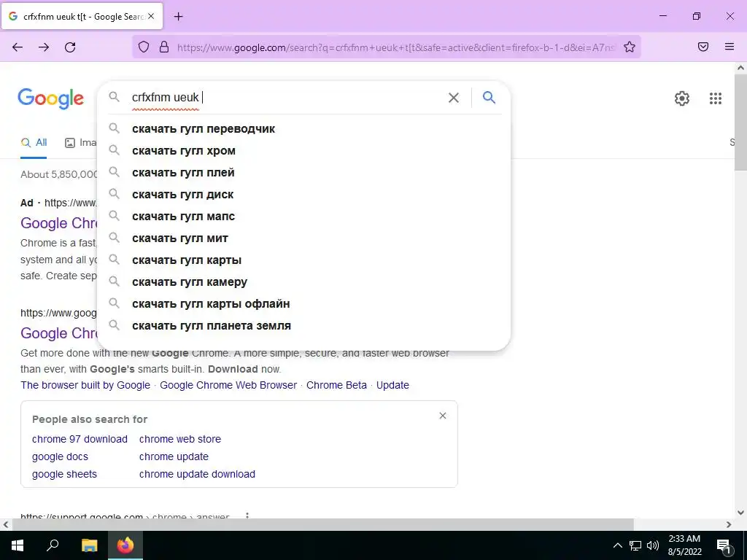The width and height of the screenshot is (747, 560).
Task: Click the vertical scrollbar thumb
Action: tap(740, 122)
